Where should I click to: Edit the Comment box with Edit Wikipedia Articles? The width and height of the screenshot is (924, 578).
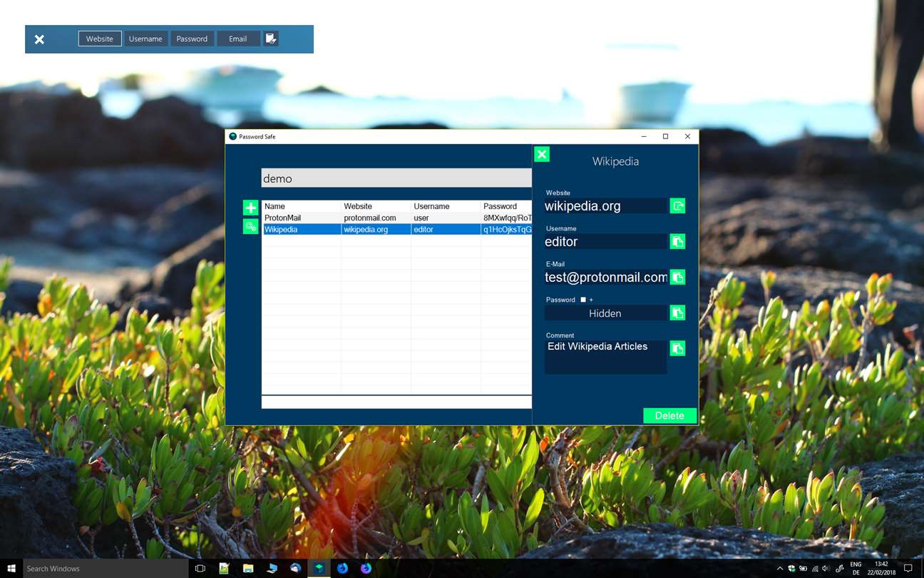coord(605,357)
